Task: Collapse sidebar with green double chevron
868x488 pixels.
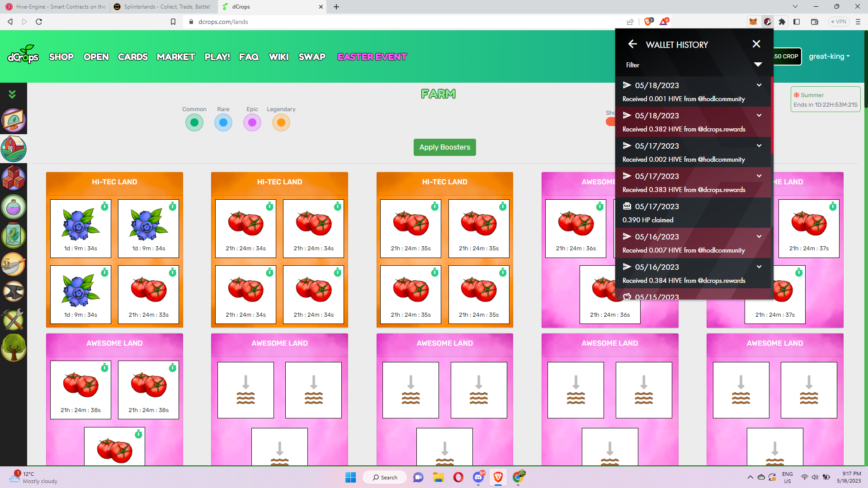Action: click(12, 94)
